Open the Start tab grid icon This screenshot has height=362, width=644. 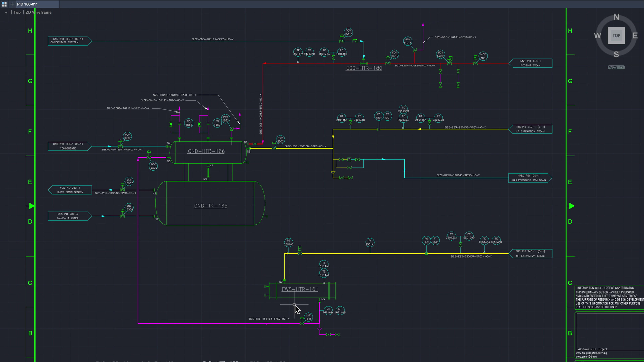click(4, 4)
